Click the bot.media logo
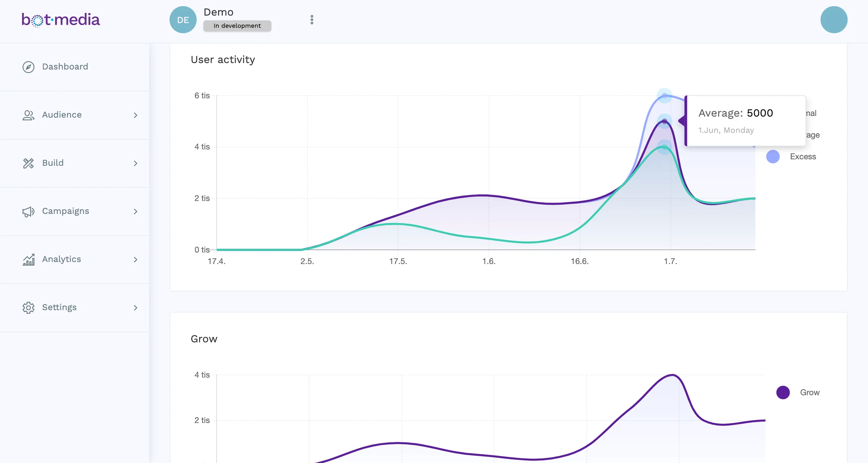This screenshot has height=463, width=868. [x=61, y=20]
